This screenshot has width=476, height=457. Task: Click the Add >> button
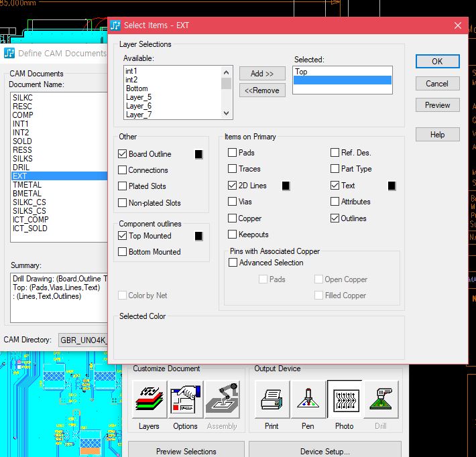coord(262,73)
